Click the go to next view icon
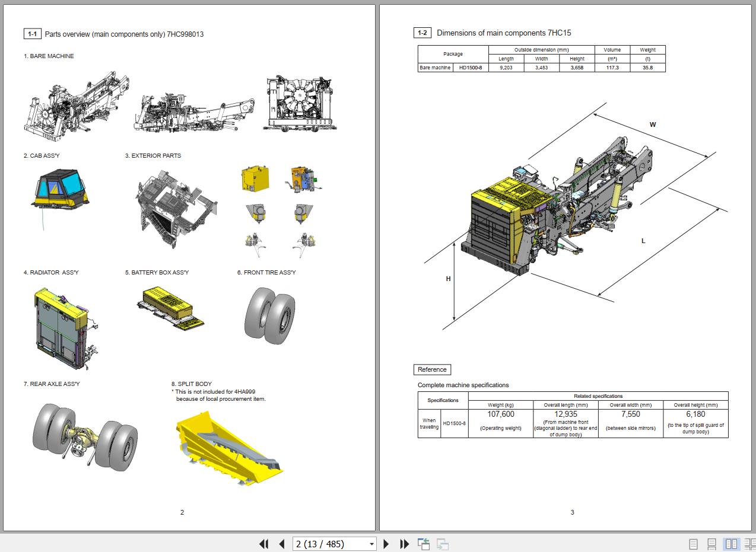 point(442,544)
